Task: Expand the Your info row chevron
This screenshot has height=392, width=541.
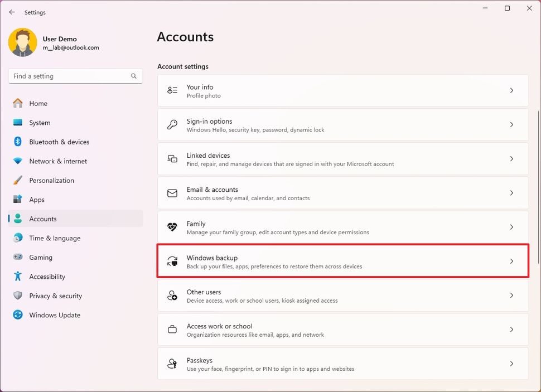Action: tap(511, 90)
